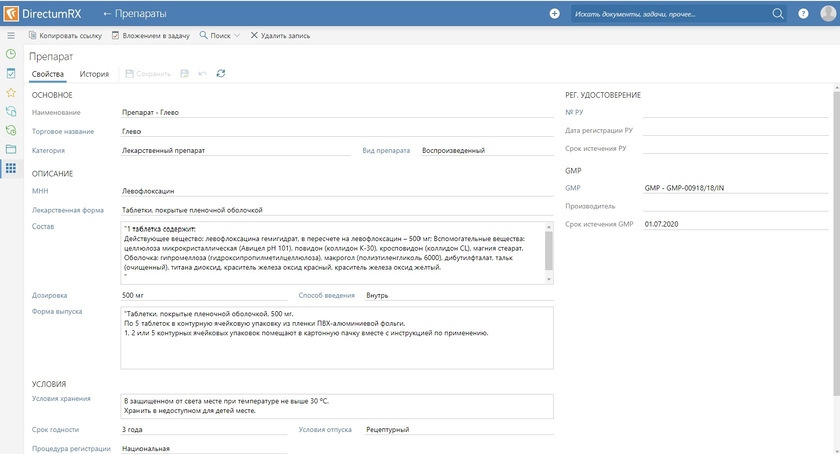This screenshot has height=454, width=840.
Task: Click the recent items clock icon in sidebar
Action: [x=11, y=54]
